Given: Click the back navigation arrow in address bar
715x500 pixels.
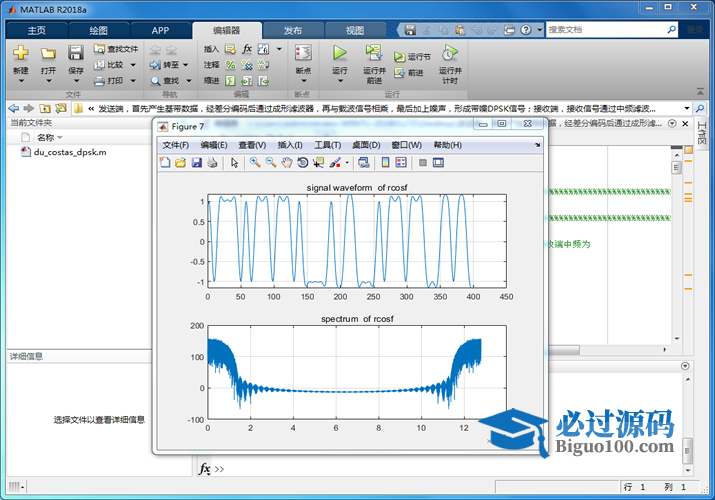Looking at the screenshot, I should [x=14, y=108].
